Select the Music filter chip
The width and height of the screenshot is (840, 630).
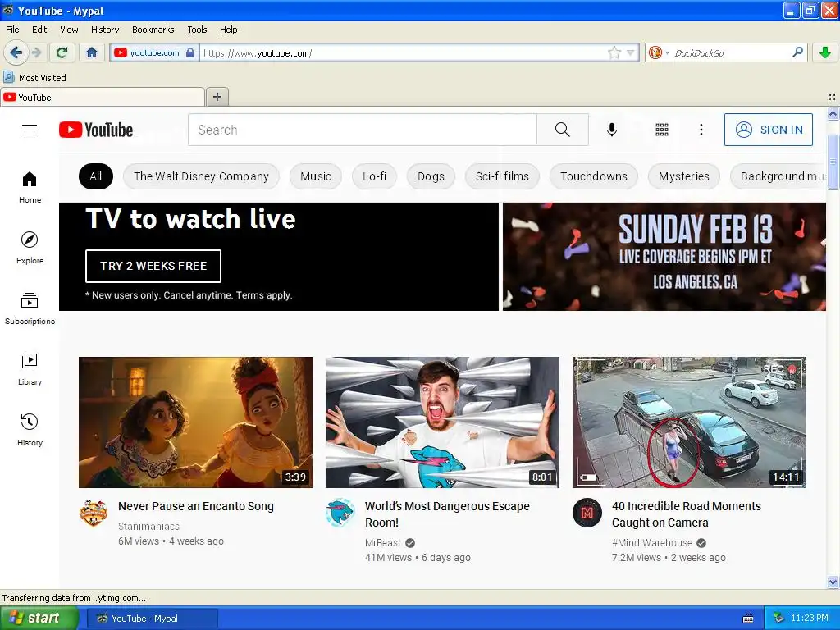click(x=316, y=176)
